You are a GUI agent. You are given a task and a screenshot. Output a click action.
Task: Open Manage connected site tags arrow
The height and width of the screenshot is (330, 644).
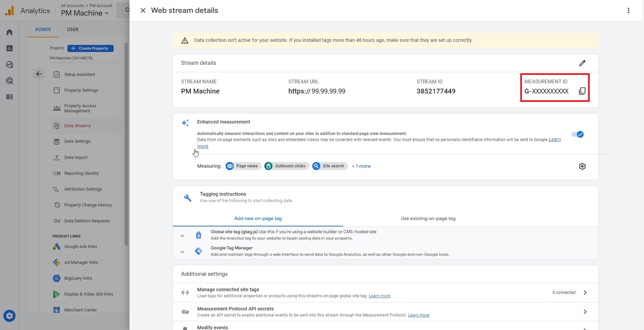[x=585, y=293]
